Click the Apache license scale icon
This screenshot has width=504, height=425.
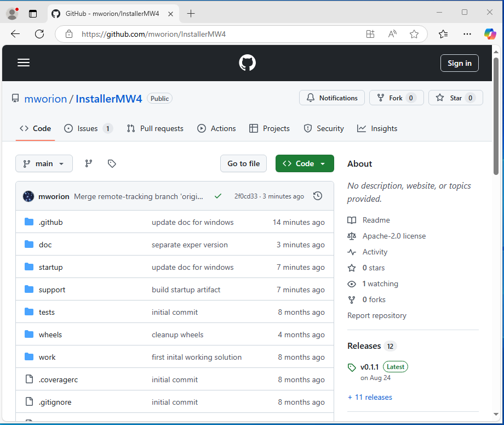coord(352,236)
